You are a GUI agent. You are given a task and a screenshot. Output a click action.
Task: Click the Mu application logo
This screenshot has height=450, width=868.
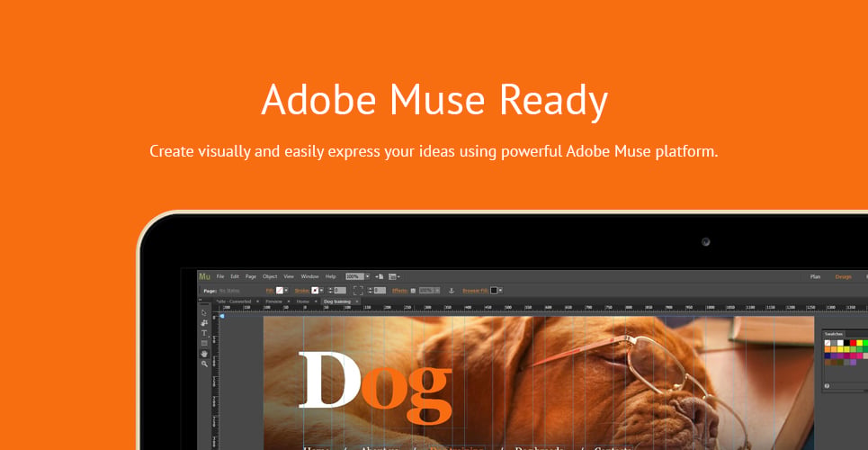205,276
